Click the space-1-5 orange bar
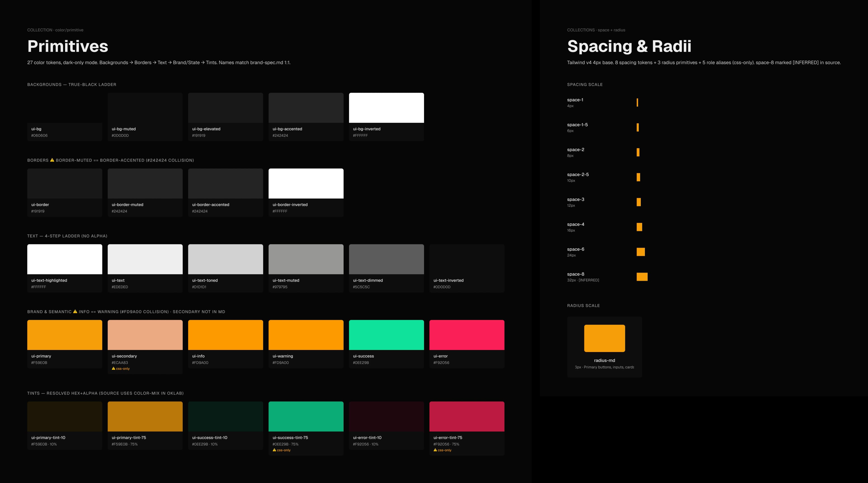 pyautogui.click(x=637, y=128)
